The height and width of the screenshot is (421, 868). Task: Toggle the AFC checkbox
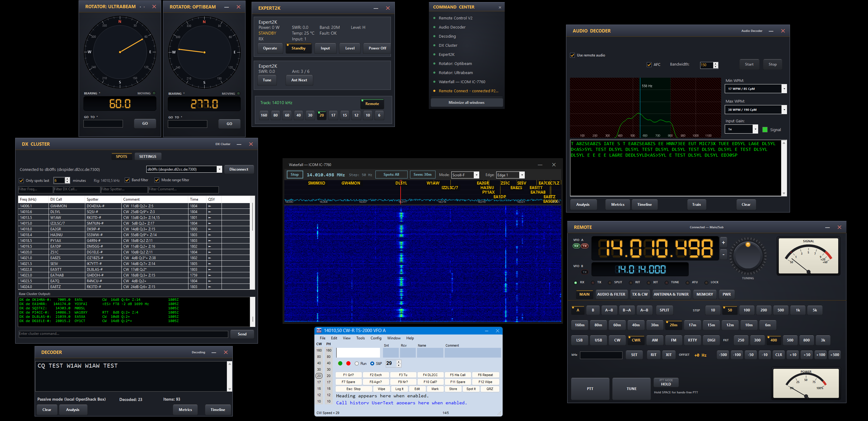(x=649, y=65)
